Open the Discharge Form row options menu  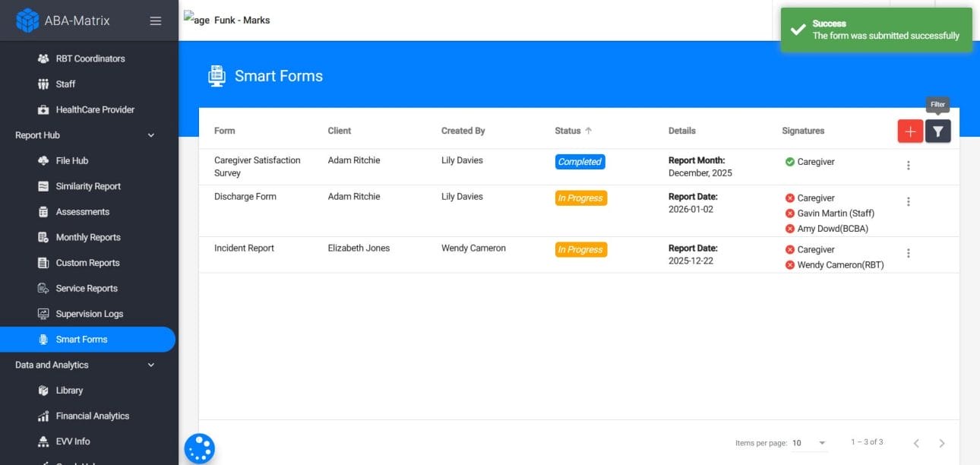909,201
